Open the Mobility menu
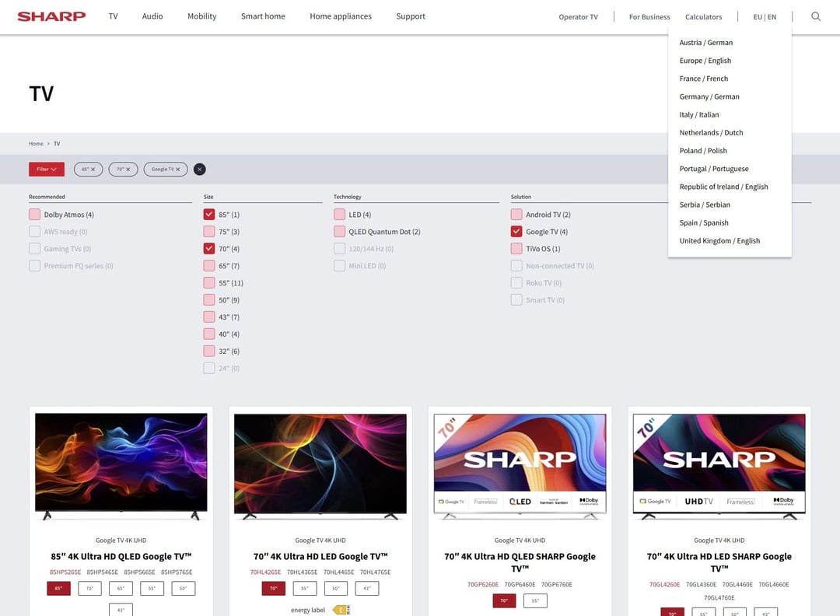 tap(202, 16)
